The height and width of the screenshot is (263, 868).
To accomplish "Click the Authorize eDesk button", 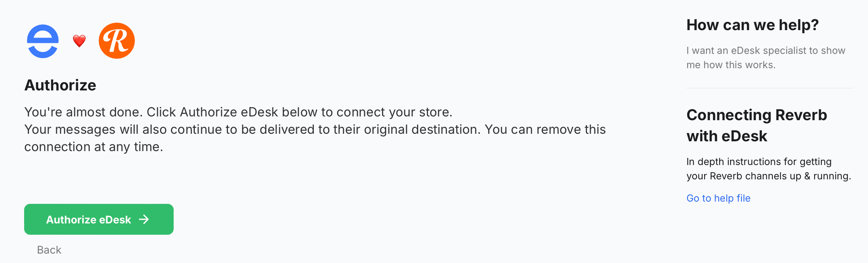I will [98, 219].
